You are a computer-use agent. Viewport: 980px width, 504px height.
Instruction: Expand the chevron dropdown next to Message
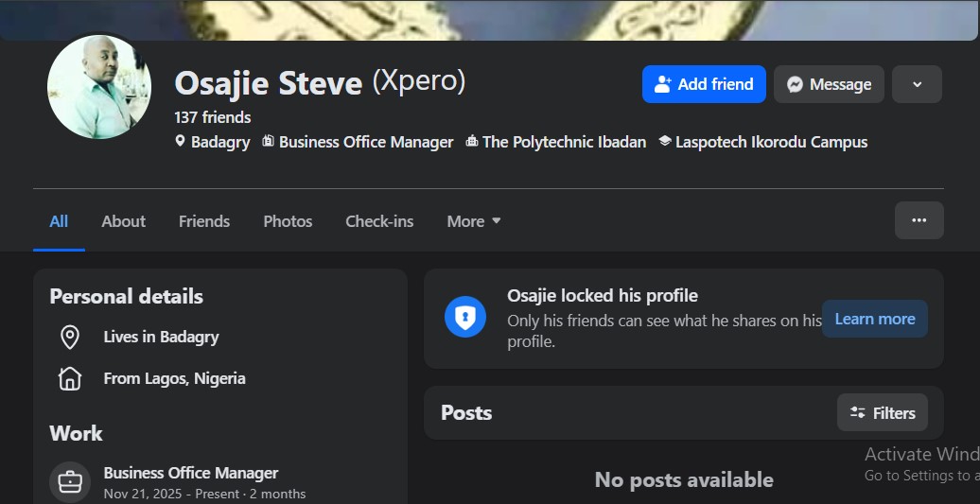coord(917,84)
